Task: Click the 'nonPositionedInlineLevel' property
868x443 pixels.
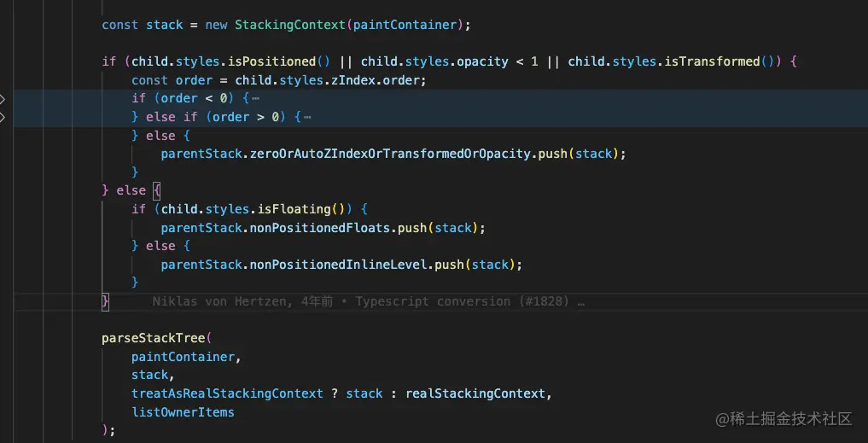Action: 338,265
